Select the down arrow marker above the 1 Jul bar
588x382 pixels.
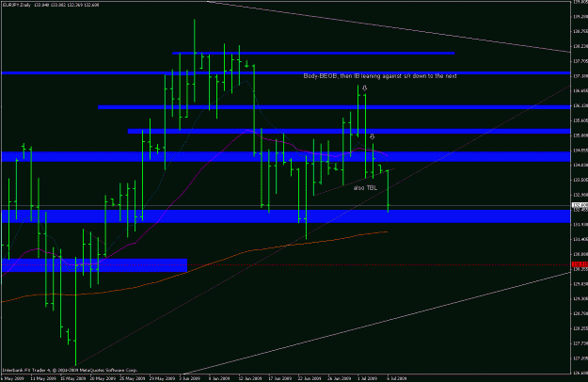coord(364,88)
